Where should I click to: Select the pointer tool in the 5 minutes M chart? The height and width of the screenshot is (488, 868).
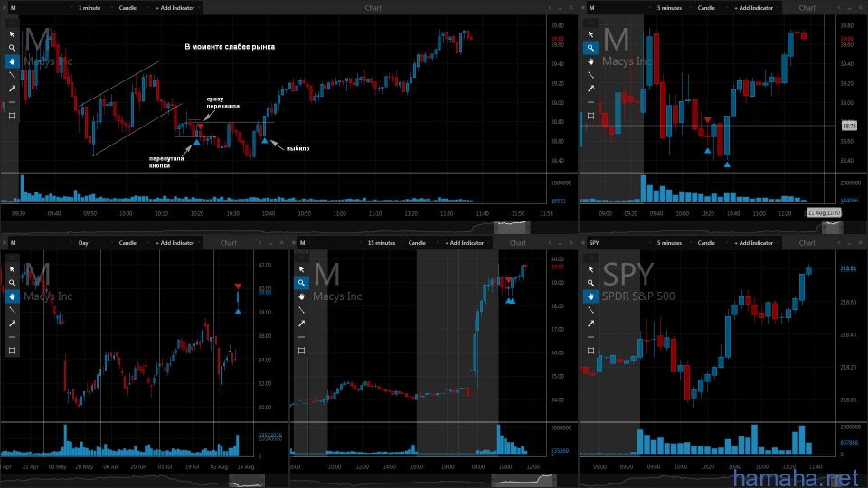pyautogui.click(x=590, y=34)
